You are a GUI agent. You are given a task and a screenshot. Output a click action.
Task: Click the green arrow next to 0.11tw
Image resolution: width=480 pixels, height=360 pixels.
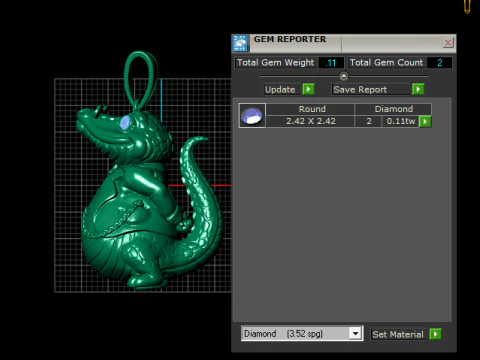(425, 121)
